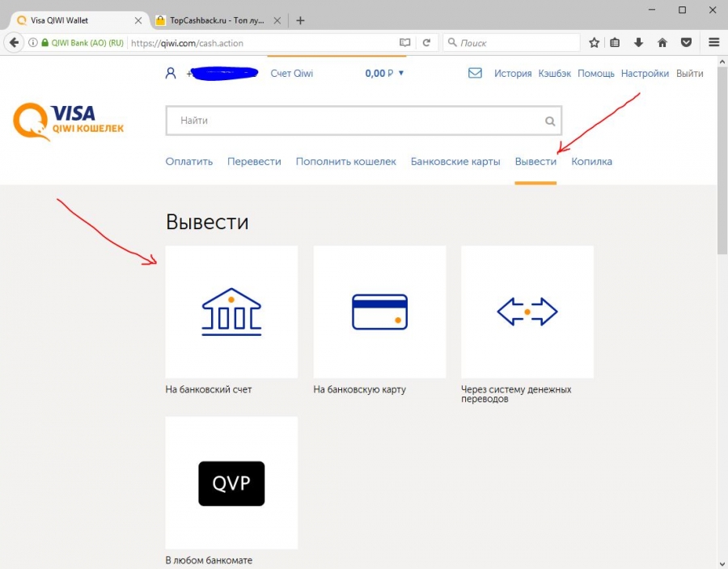
Task: Click the green padlock security icon
Action: click(45, 43)
